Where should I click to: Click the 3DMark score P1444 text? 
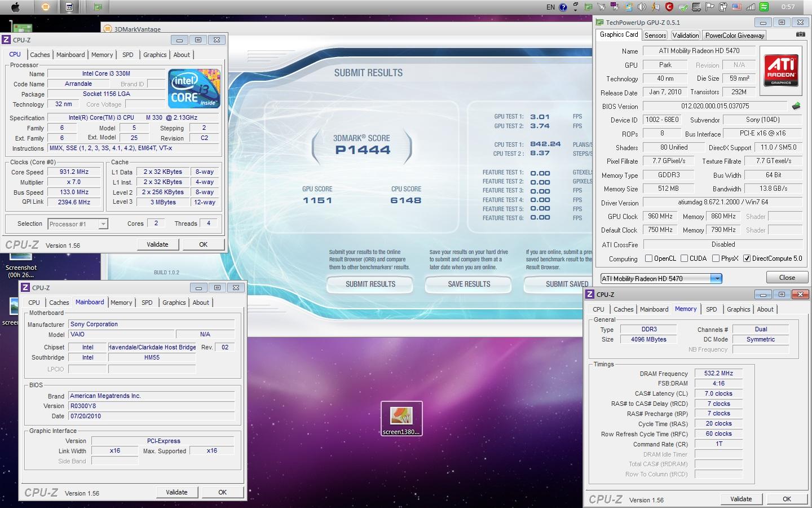tap(363, 150)
